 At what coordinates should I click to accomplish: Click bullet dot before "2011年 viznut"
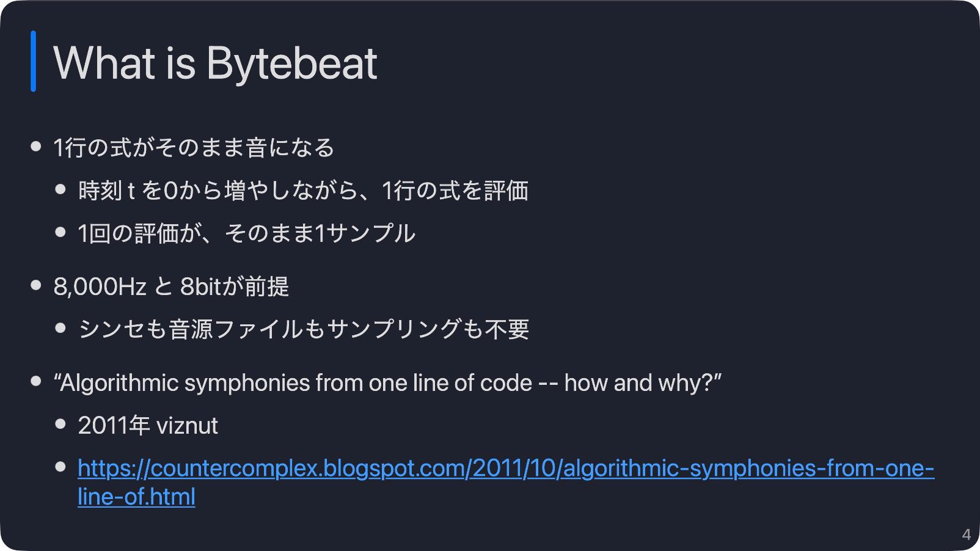[x=60, y=425]
